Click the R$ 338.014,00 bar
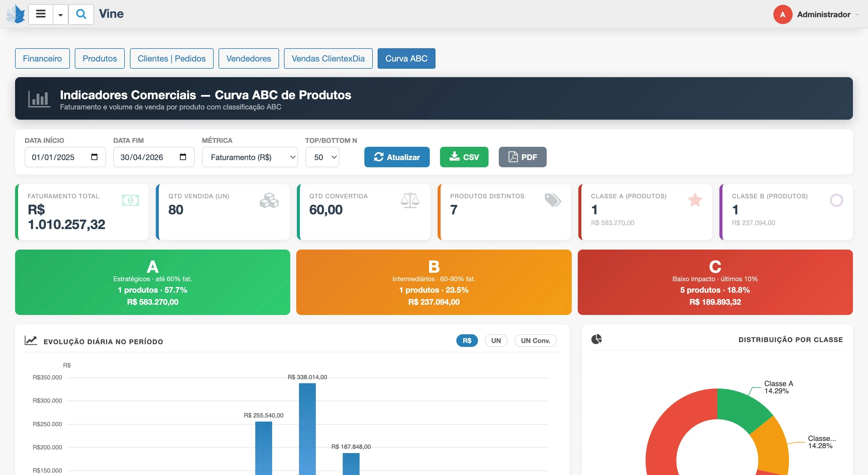 pyautogui.click(x=307, y=429)
